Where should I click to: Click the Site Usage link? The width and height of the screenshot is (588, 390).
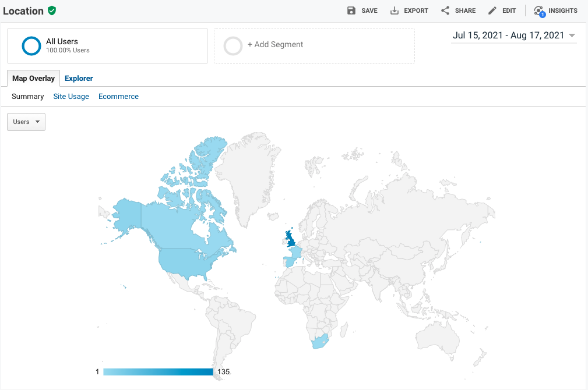(x=71, y=96)
